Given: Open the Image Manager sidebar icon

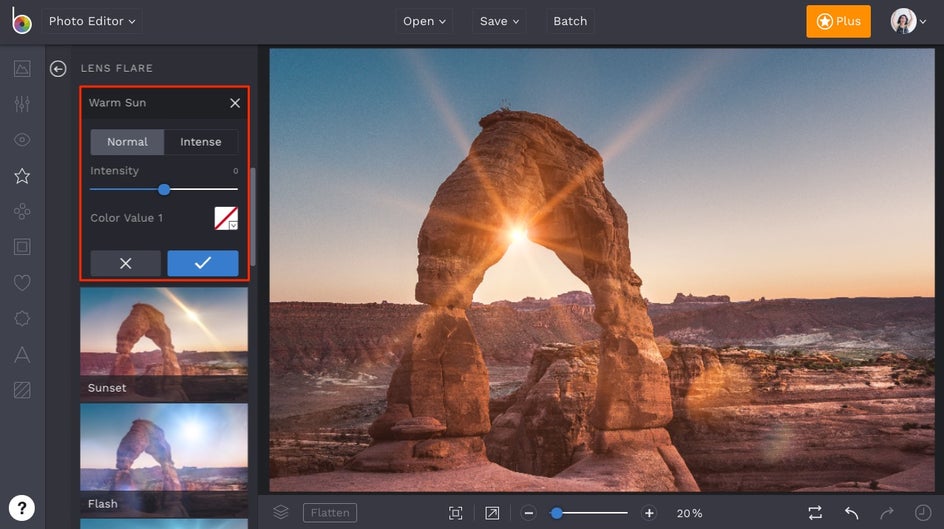Looking at the screenshot, I should point(22,69).
